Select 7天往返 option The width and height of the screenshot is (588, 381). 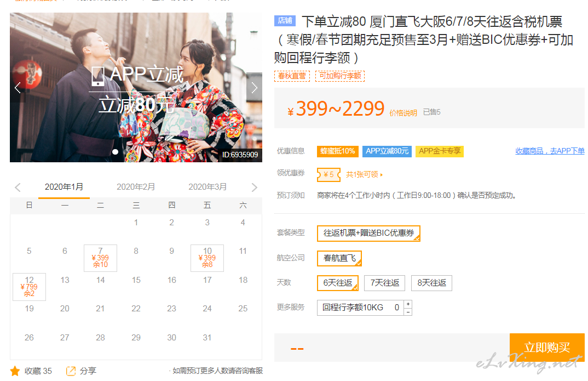click(385, 283)
